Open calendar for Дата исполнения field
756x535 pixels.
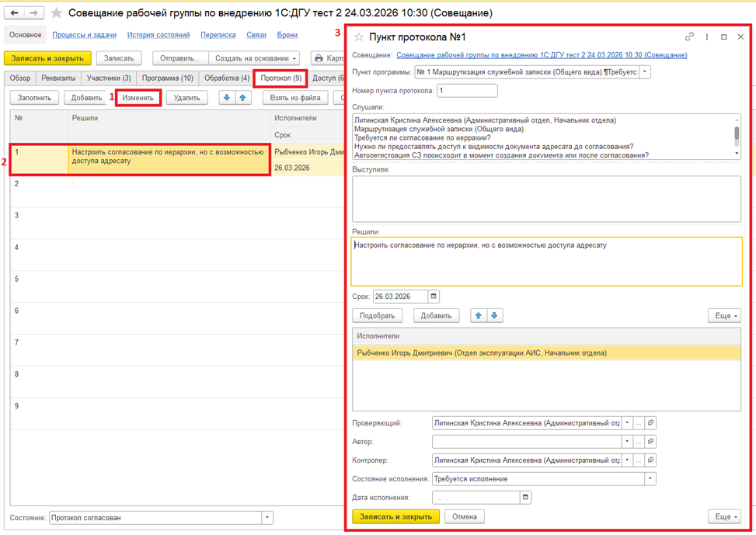coord(526,498)
